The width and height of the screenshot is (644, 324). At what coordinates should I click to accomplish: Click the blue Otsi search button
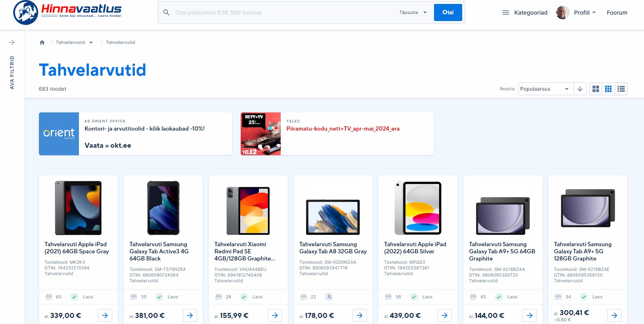pyautogui.click(x=448, y=12)
